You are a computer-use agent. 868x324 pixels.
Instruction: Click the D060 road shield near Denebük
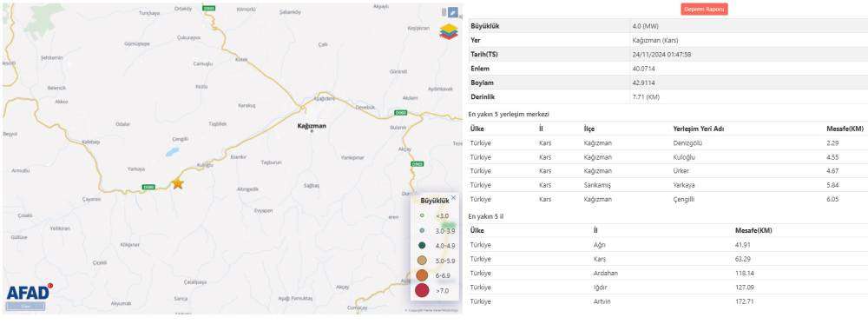[401, 112]
